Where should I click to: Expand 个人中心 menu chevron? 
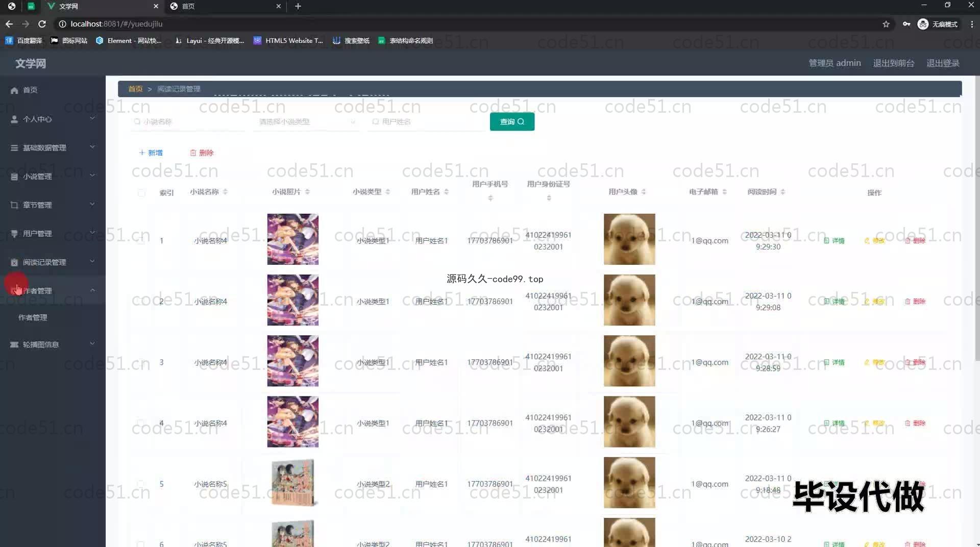[92, 118]
